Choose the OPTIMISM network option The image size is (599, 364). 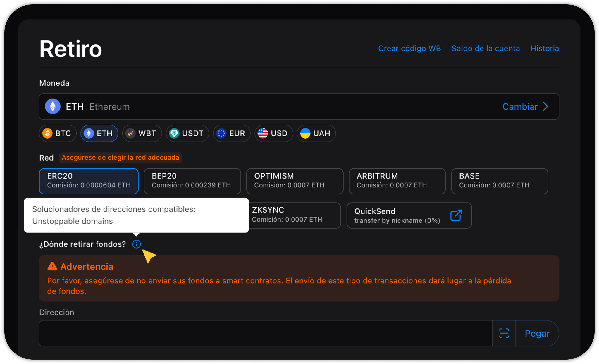[295, 181]
